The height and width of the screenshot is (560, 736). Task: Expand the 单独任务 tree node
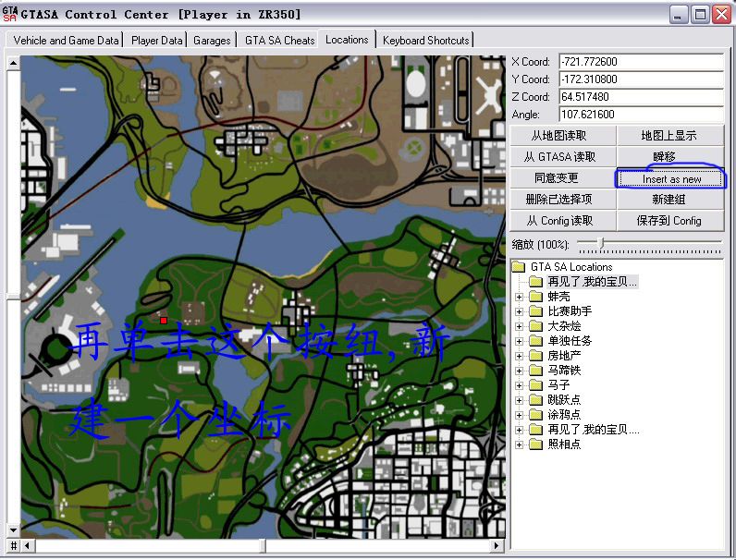pyautogui.click(x=519, y=341)
